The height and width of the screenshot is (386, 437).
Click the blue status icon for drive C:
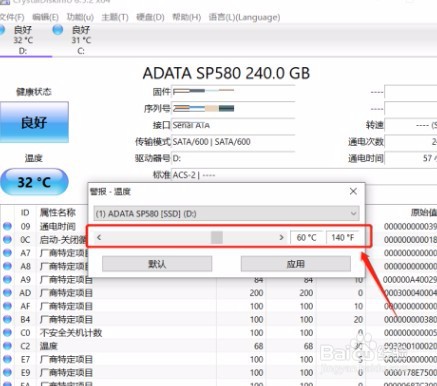click(58, 30)
